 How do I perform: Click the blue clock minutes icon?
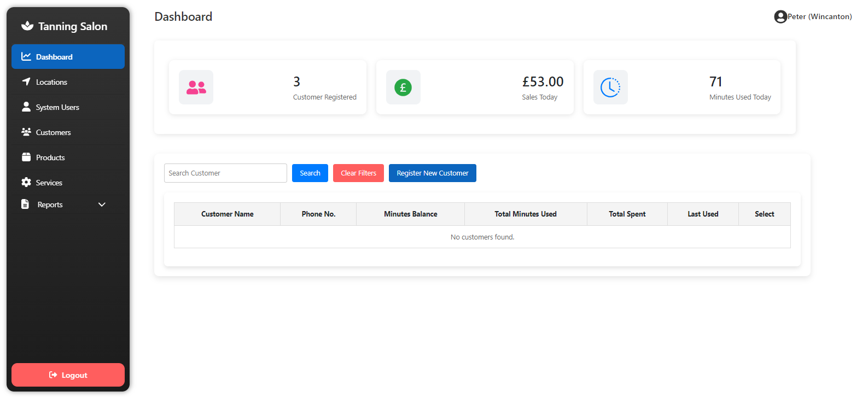610,87
